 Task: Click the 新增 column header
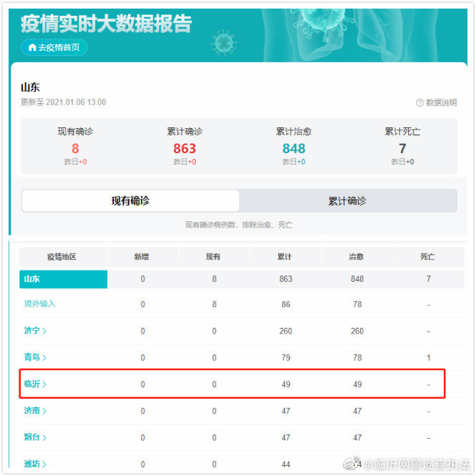coord(142,256)
